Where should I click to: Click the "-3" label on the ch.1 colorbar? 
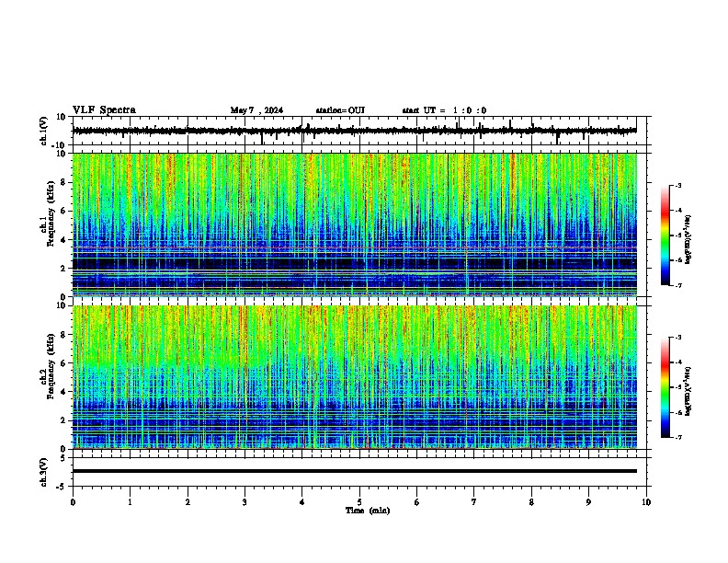tap(677, 186)
